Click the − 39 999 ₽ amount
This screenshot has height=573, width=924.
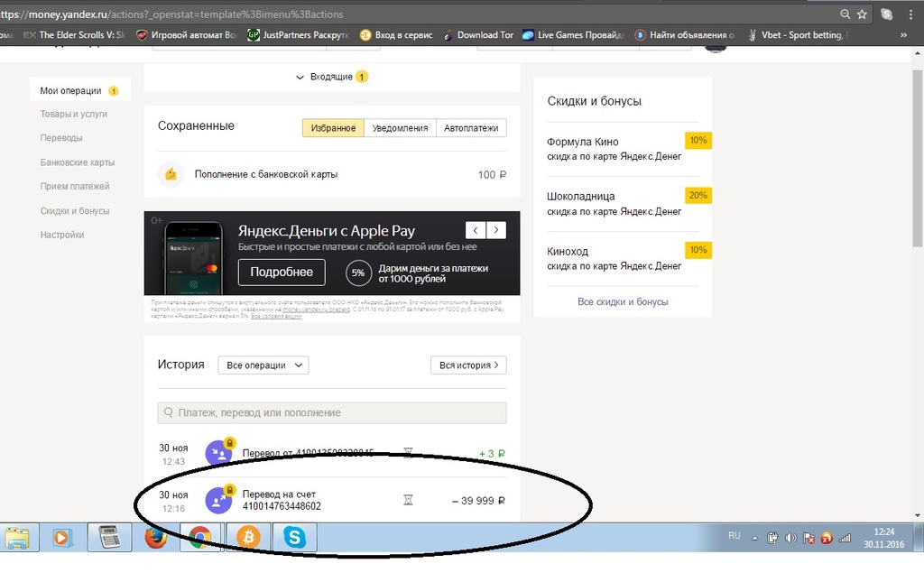(x=478, y=501)
